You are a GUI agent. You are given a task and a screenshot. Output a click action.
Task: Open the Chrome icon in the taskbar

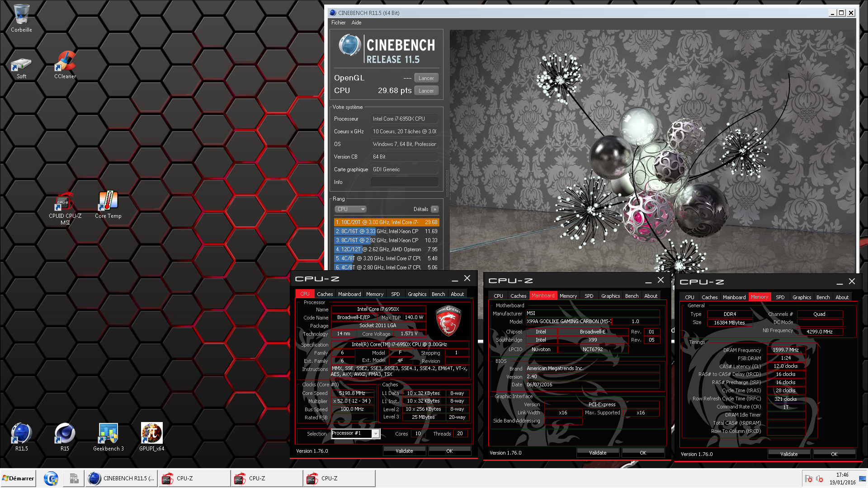click(51, 478)
